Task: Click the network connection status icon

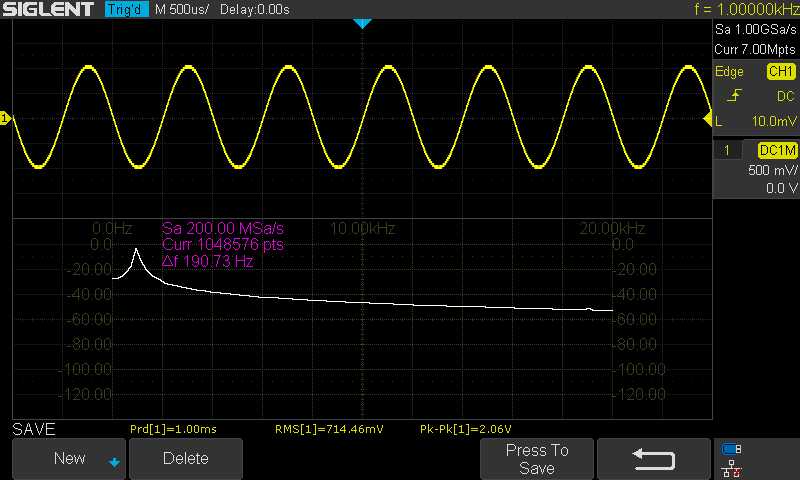Action: pos(732,467)
